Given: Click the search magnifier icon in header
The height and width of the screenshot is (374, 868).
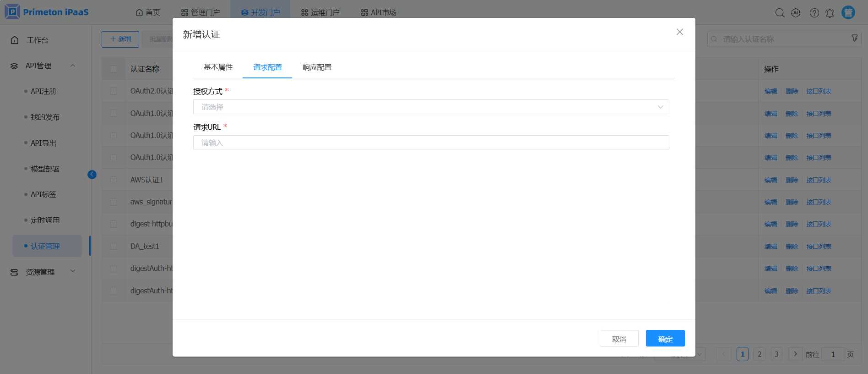Looking at the screenshot, I should (x=780, y=13).
